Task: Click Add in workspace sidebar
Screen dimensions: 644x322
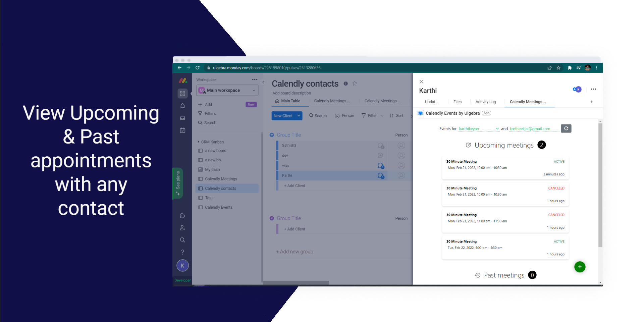Action: coord(205,105)
